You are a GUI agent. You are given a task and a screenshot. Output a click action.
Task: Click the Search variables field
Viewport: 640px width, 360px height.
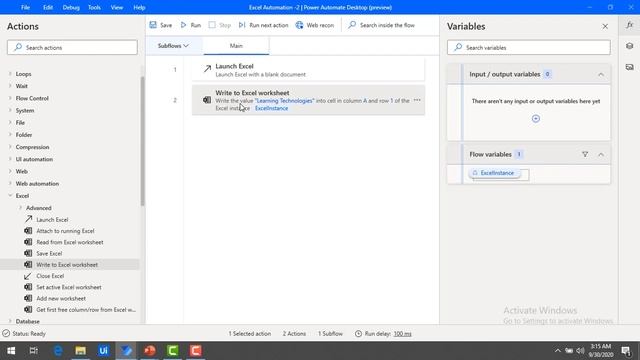[x=529, y=47]
